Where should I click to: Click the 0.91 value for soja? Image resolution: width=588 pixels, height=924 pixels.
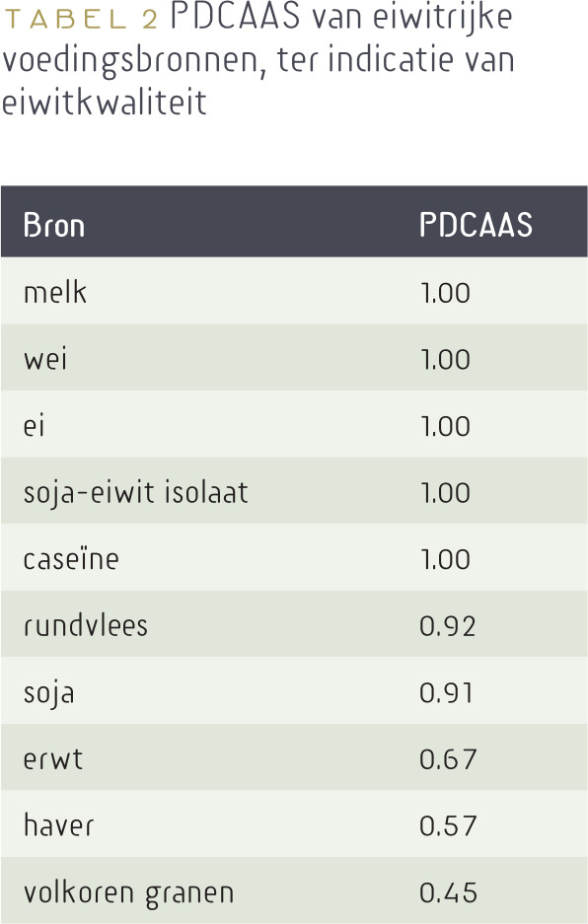point(446,692)
